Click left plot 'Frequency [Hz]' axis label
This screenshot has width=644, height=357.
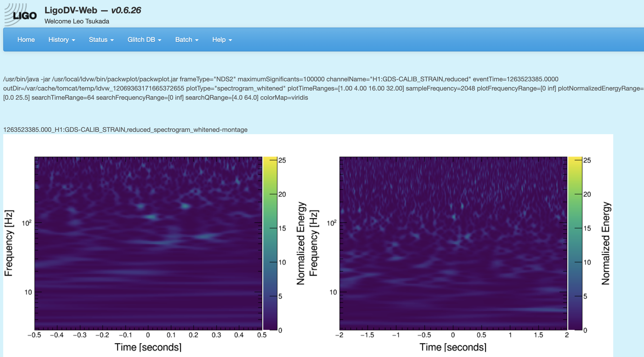(8, 243)
